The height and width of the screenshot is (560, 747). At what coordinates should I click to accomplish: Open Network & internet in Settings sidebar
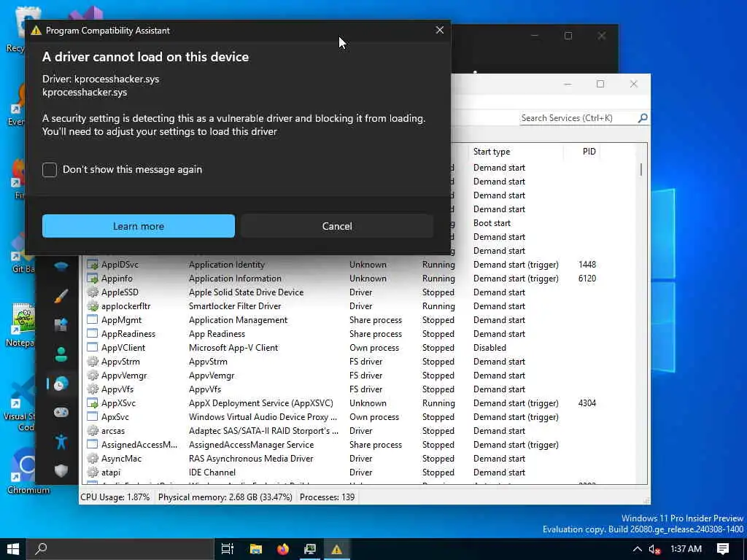pyautogui.click(x=61, y=266)
